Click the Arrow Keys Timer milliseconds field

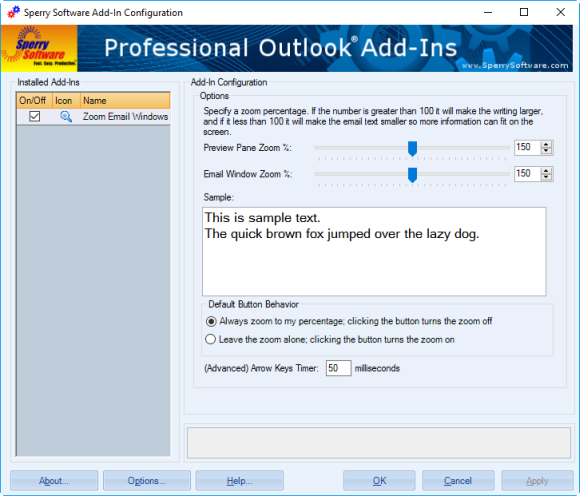338,368
